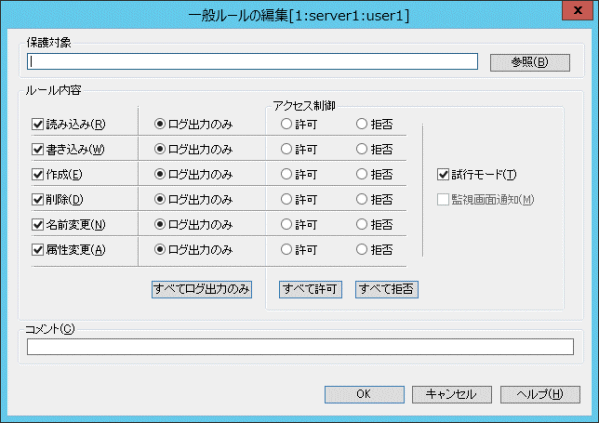The width and height of the screenshot is (599, 423).
Task: Select ログ出力のみ for 削除 row
Action: [x=160, y=199]
